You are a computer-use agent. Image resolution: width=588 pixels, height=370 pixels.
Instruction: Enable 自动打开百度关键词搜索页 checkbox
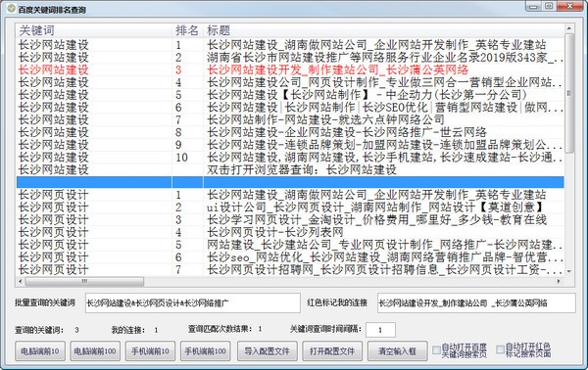(x=436, y=350)
